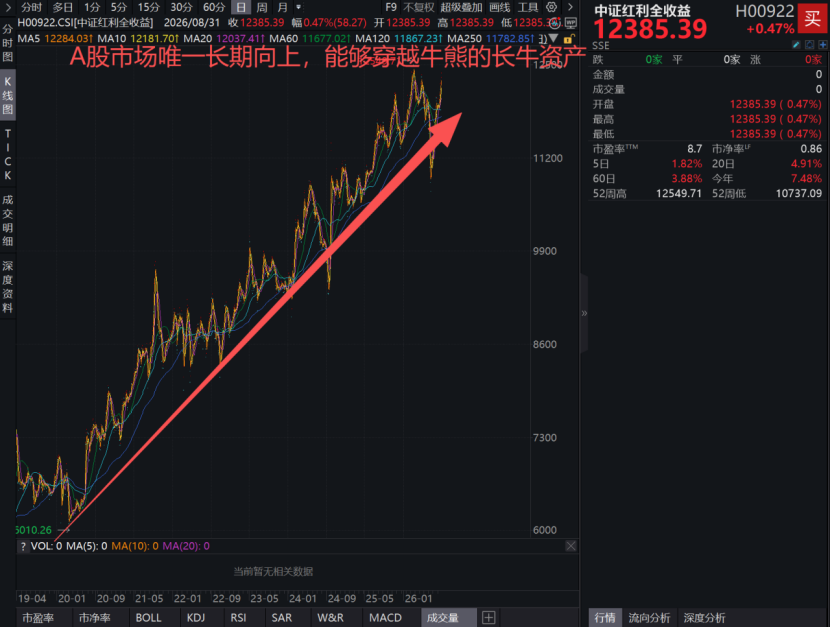The width and height of the screenshot is (830, 628).
Task: Open 成交明细 in the left sidebar
Action: tap(7, 221)
